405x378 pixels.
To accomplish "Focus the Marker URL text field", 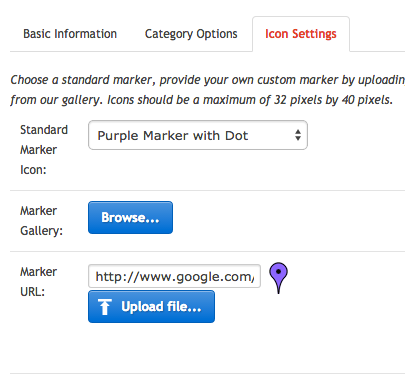I will (x=174, y=276).
